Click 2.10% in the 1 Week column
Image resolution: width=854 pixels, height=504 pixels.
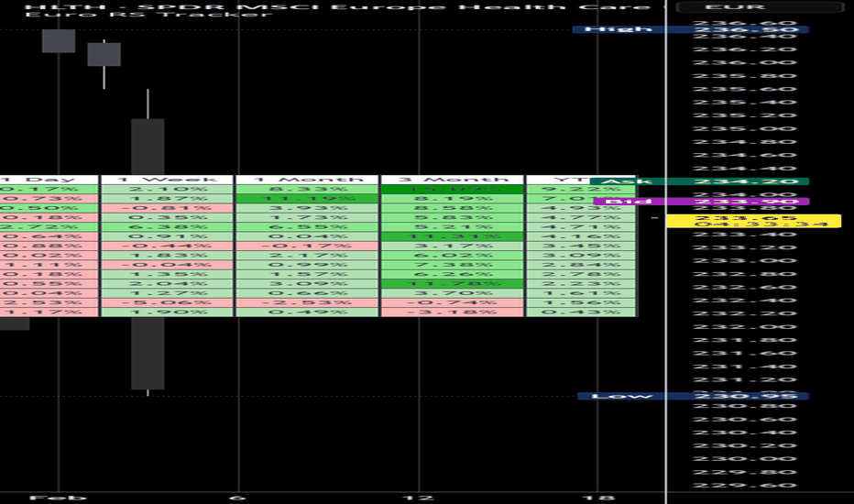point(167,189)
